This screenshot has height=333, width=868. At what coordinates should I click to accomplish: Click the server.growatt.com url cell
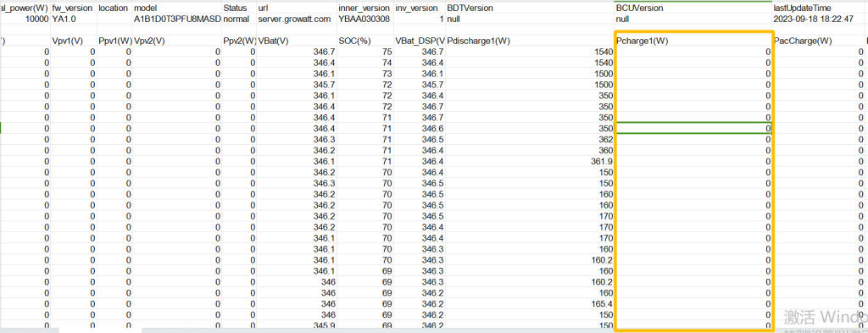(x=297, y=19)
